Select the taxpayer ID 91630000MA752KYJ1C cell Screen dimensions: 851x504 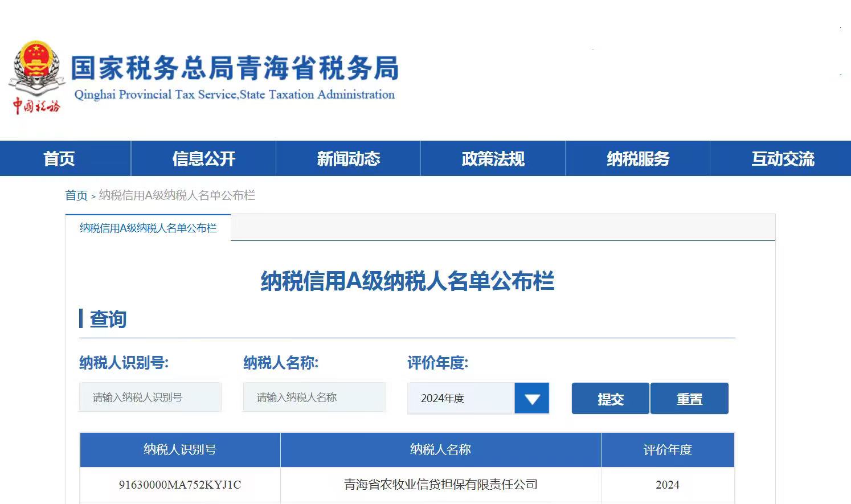click(x=180, y=485)
